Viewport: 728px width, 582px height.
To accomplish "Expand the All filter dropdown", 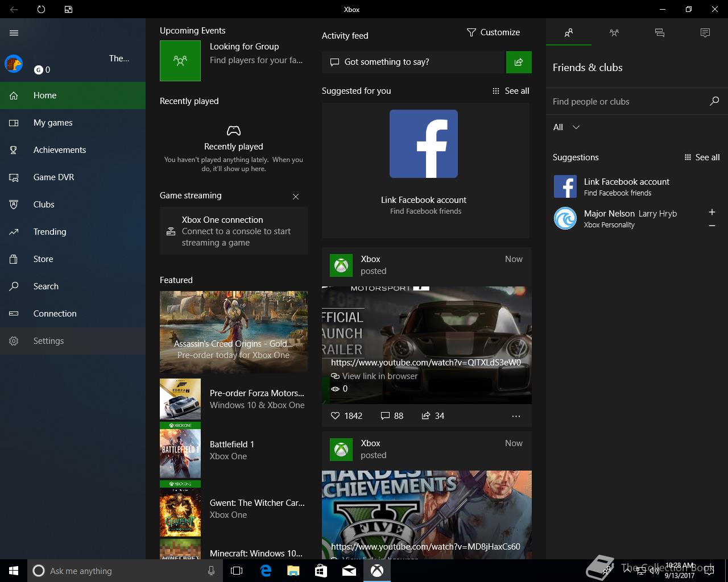I will click(x=566, y=127).
